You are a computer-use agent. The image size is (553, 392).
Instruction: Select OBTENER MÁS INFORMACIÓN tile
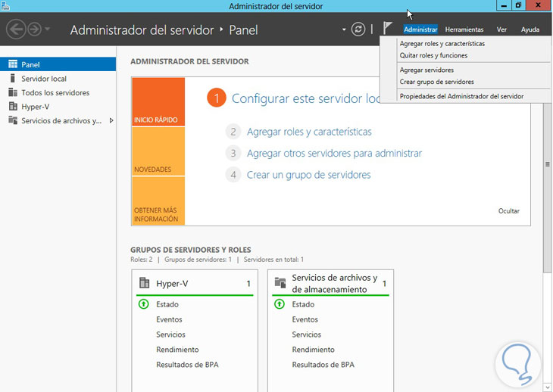pos(158,201)
